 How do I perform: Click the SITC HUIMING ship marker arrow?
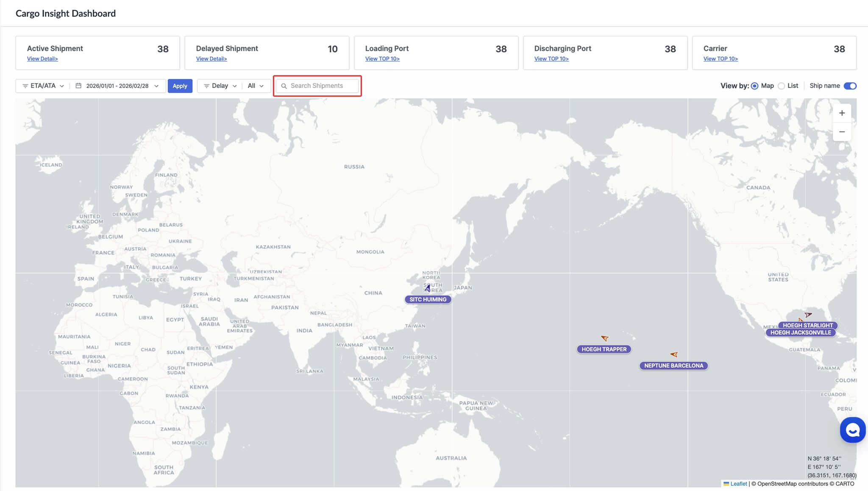point(428,288)
